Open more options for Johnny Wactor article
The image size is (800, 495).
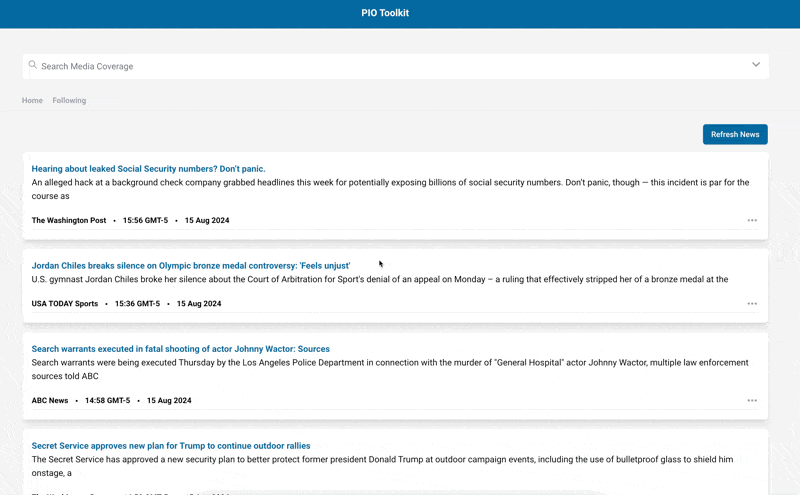tap(752, 400)
